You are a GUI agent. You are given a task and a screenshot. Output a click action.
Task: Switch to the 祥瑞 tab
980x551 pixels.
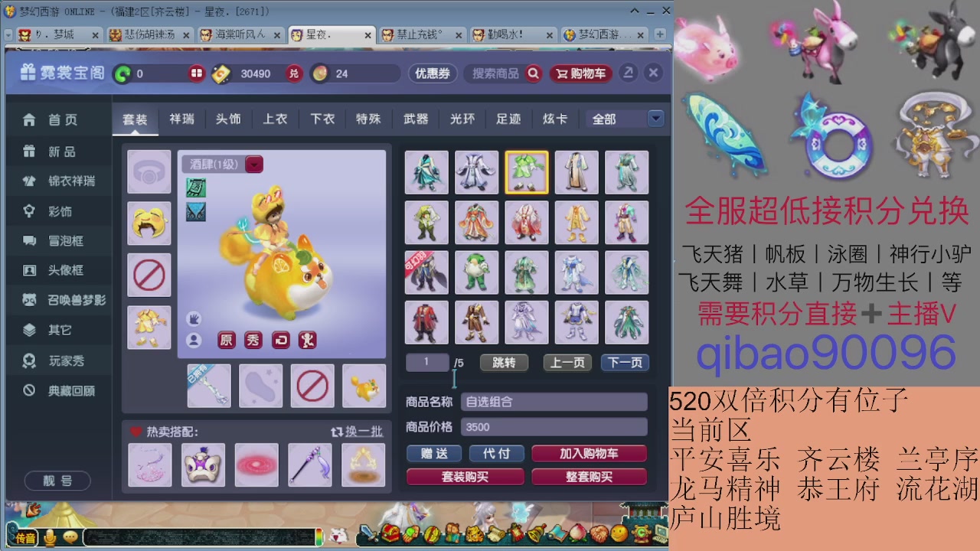[x=182, y=119]
